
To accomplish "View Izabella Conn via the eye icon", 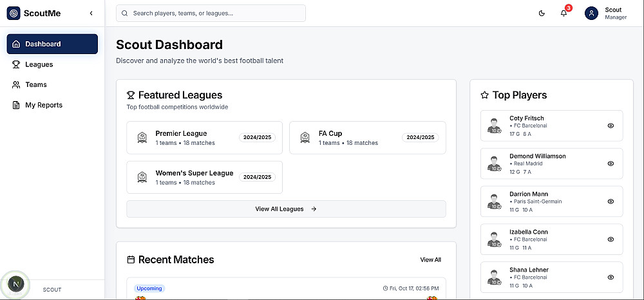I will [x=611, y=239].
